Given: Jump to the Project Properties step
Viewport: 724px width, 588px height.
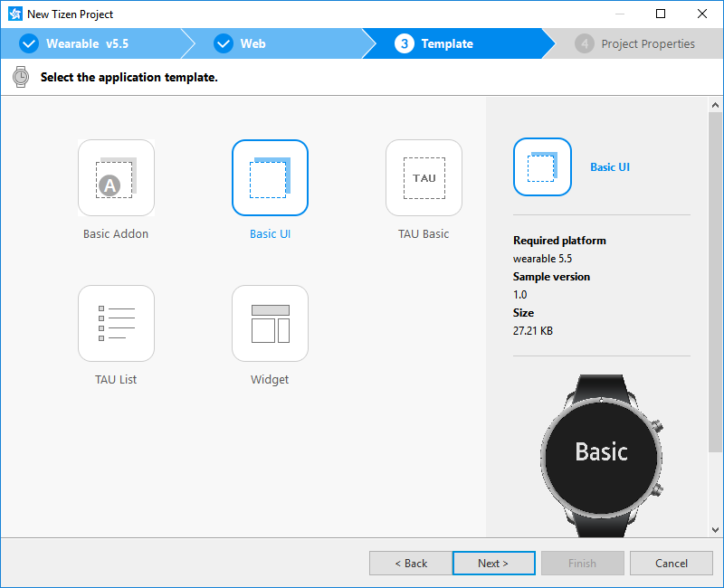Looking at the screenshot, I should pos(633,43).
